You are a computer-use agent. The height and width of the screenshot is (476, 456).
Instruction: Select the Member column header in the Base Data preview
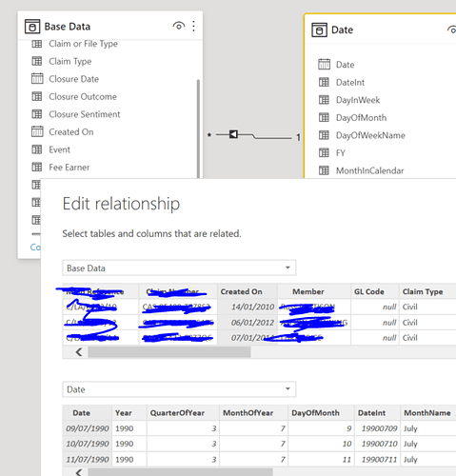(314, 291)
